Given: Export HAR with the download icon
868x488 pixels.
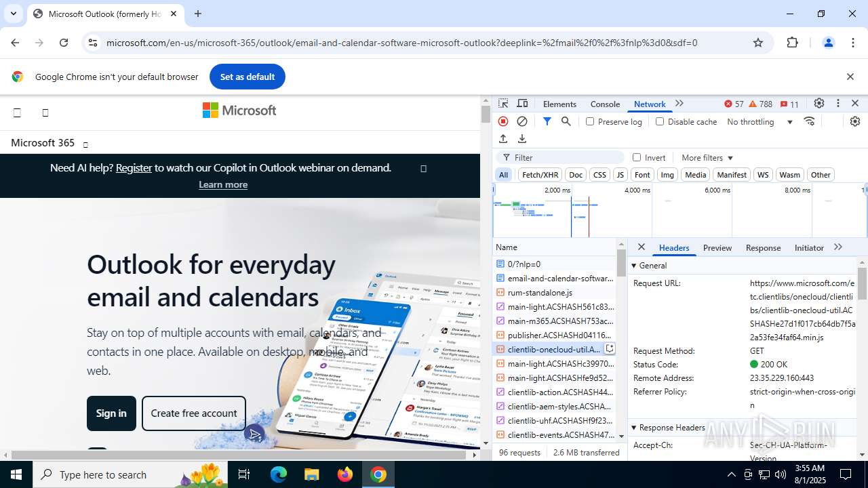Looking at the screenshot, I should pyautogui.click(x=522, y=139).
